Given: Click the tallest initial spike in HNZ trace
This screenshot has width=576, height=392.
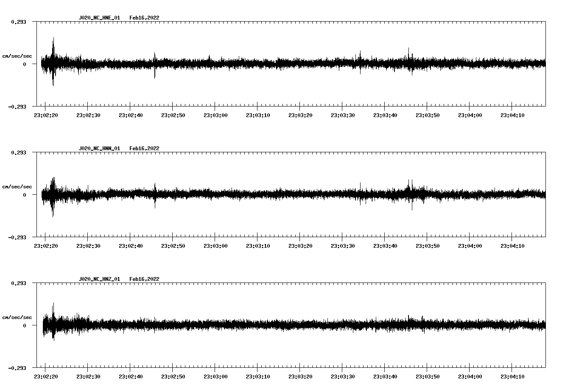Looking at the screenshot, I should pos(53,322).
